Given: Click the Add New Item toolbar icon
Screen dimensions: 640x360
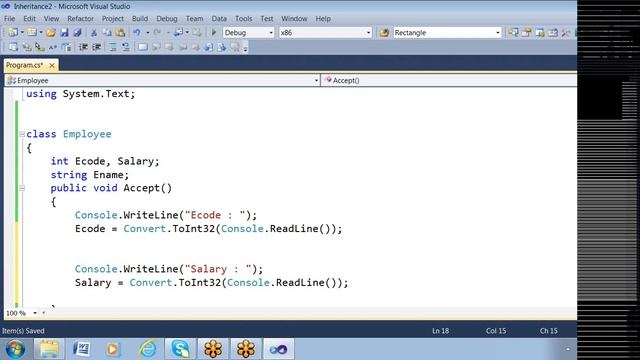Looking at the screenshot, I should tap(31, 33).
